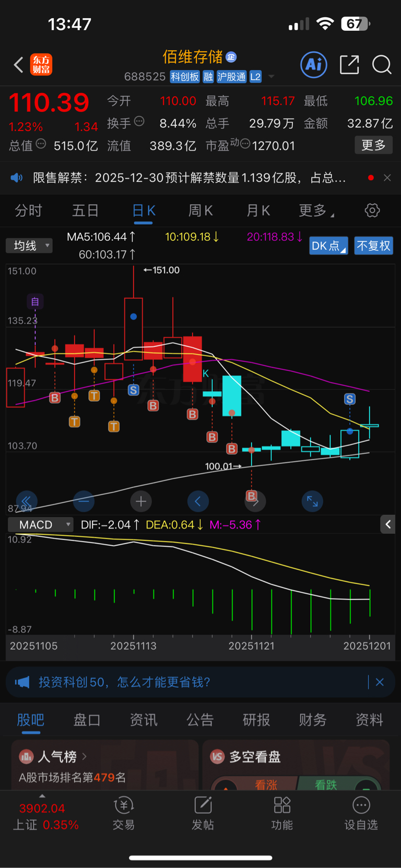Screen dimensions: 401x868
Task: Open the AI assistant icon
Action: (x=314, y=65)
